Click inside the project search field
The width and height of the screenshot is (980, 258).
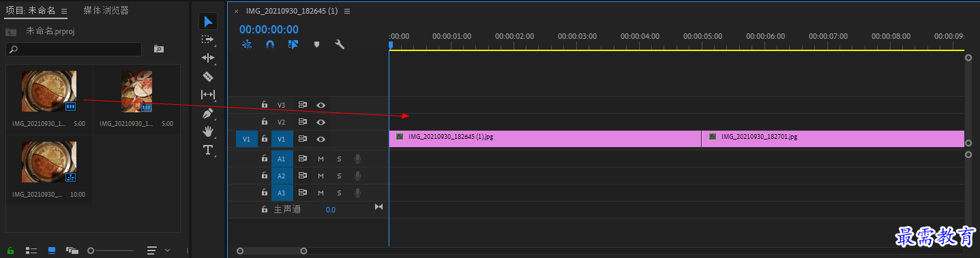click(74, 49)
